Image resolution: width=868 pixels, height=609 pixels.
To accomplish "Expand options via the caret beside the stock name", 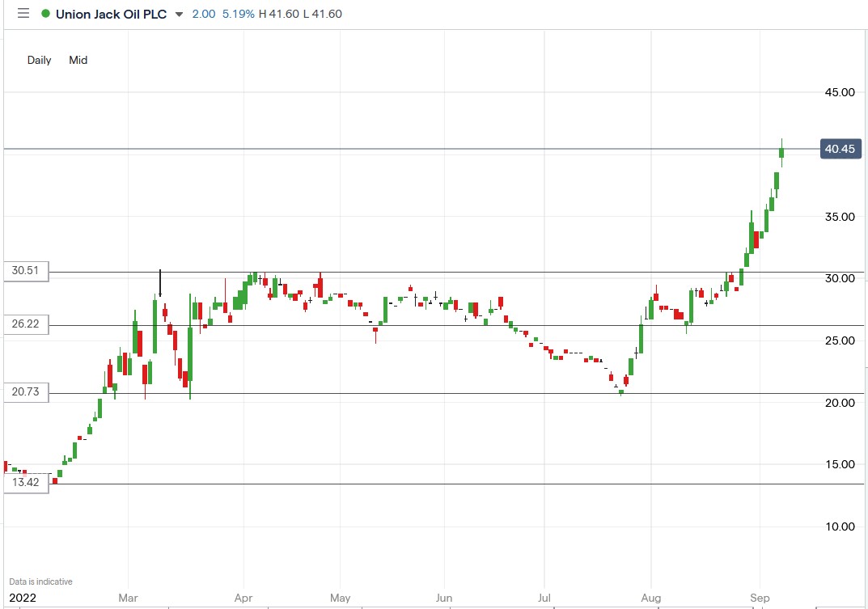I will (178, 14).
